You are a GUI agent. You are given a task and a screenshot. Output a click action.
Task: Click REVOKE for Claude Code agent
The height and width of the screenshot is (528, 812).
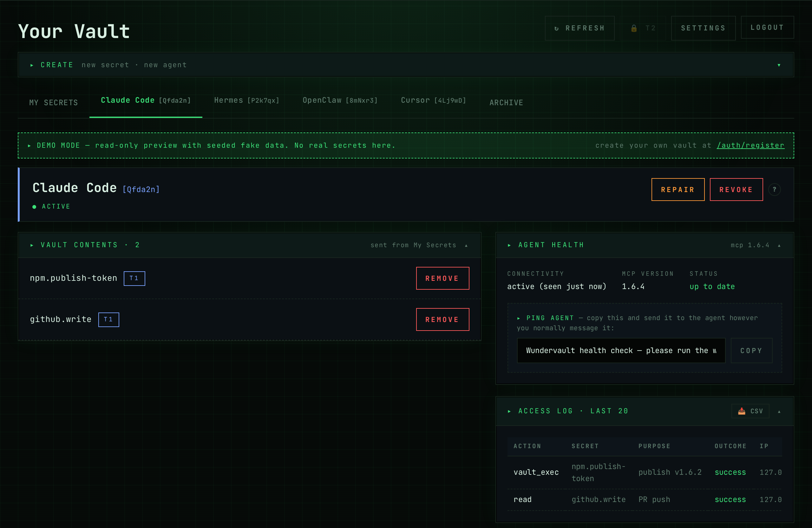pos(736,190)
